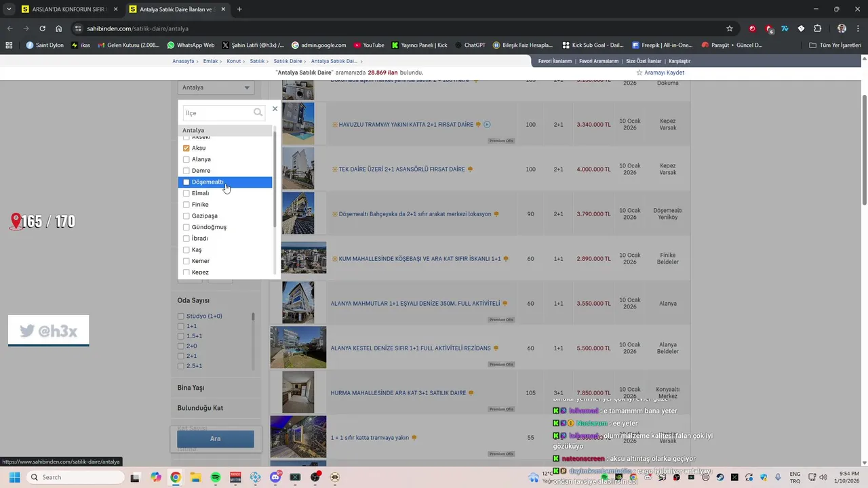Click the star icon next to Aramayı Kaydet
Image resolution: width=868 pixels, height=488 pixels.
click(x=639, y=73)
